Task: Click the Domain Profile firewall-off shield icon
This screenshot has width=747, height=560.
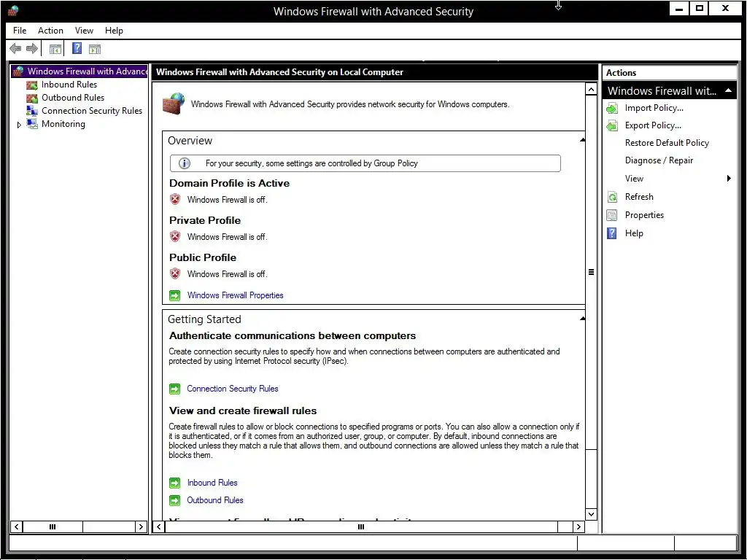Action: [x=175, y=199]
